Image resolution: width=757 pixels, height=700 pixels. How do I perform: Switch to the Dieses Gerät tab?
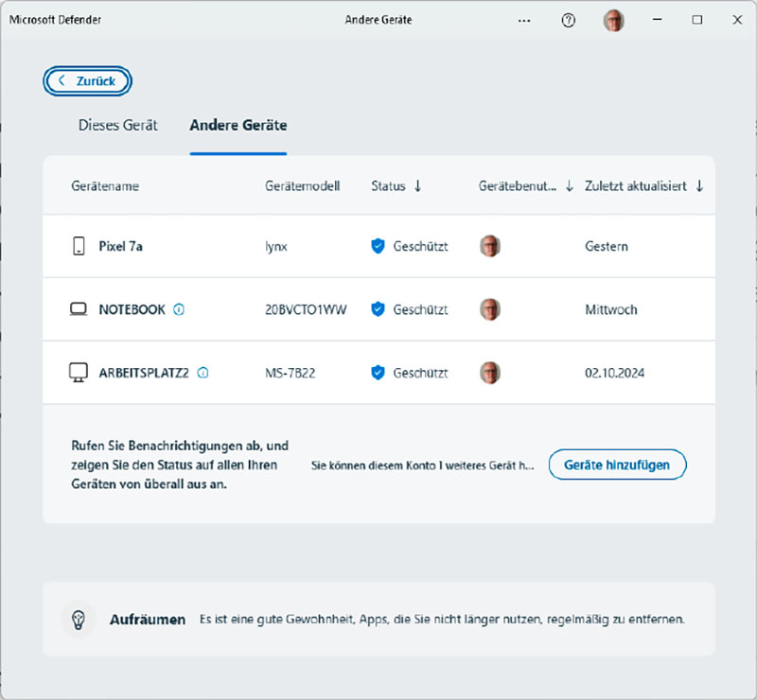tap(117, 125)
